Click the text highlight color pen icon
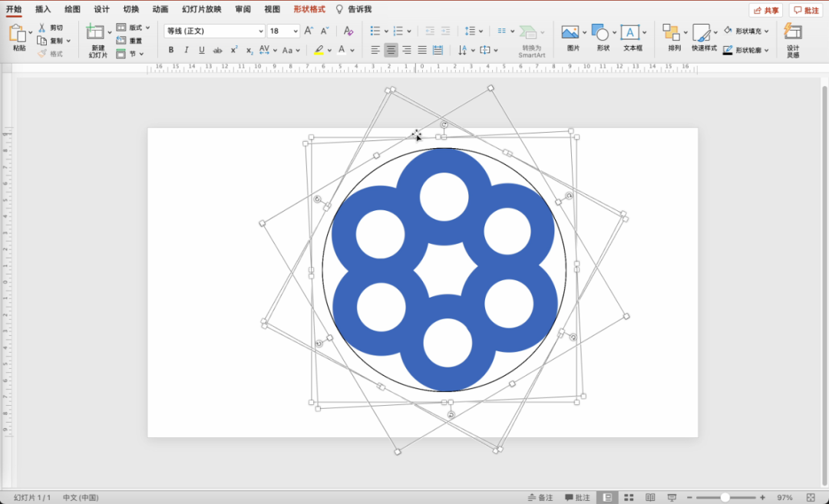Screen dimensions: 829x504 click(x=319, y=50)
